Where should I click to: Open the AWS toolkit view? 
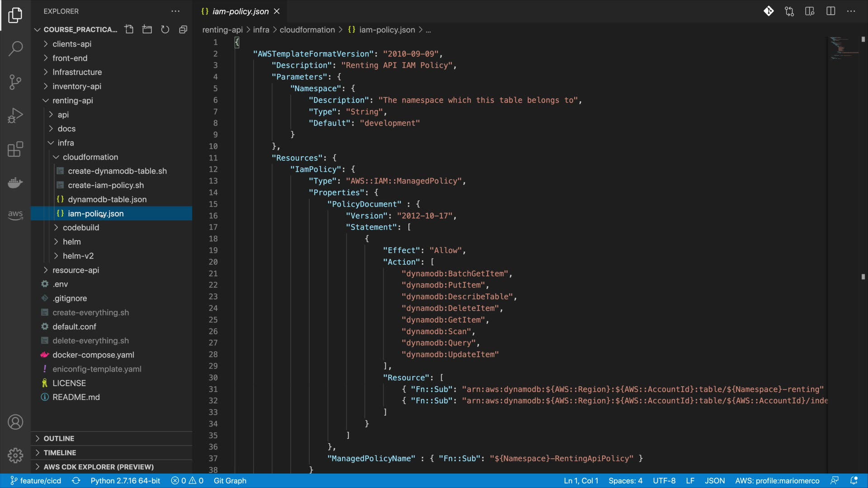(15, 215)
